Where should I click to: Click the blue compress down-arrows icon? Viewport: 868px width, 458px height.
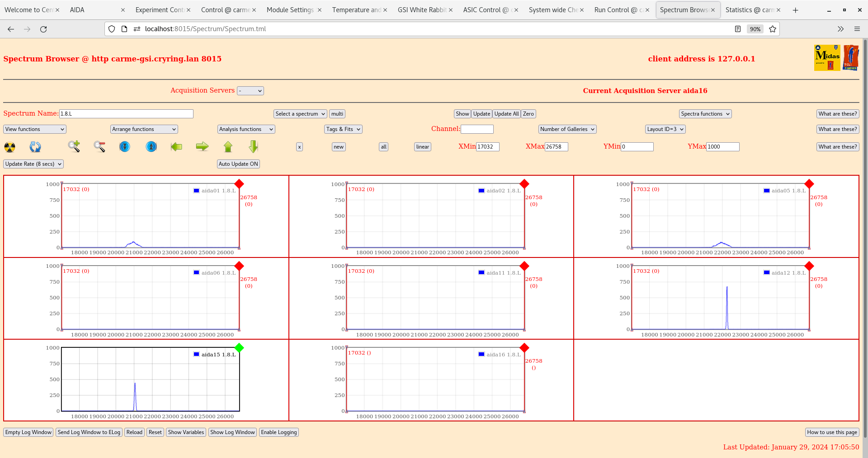point(125,147)
